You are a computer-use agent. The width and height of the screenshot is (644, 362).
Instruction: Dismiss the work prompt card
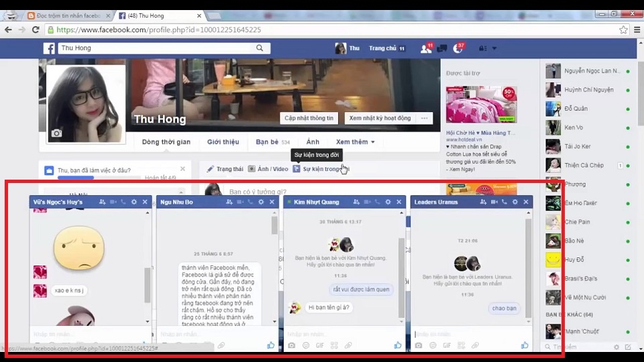tap(182, 169)
